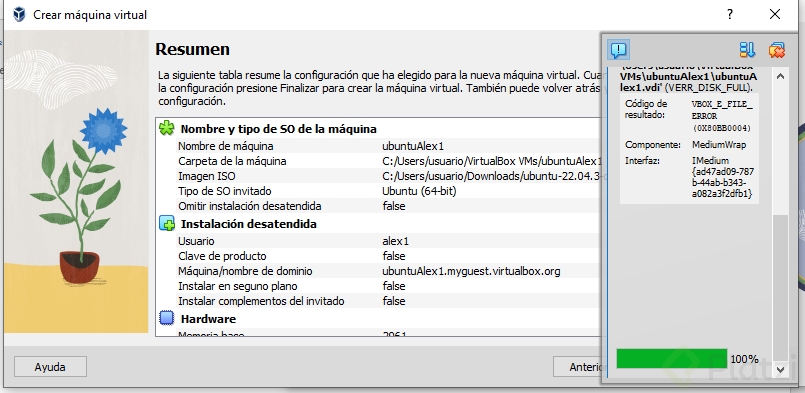Toggle the notification center warning icon
805x393 pixels.
(619, 50)
